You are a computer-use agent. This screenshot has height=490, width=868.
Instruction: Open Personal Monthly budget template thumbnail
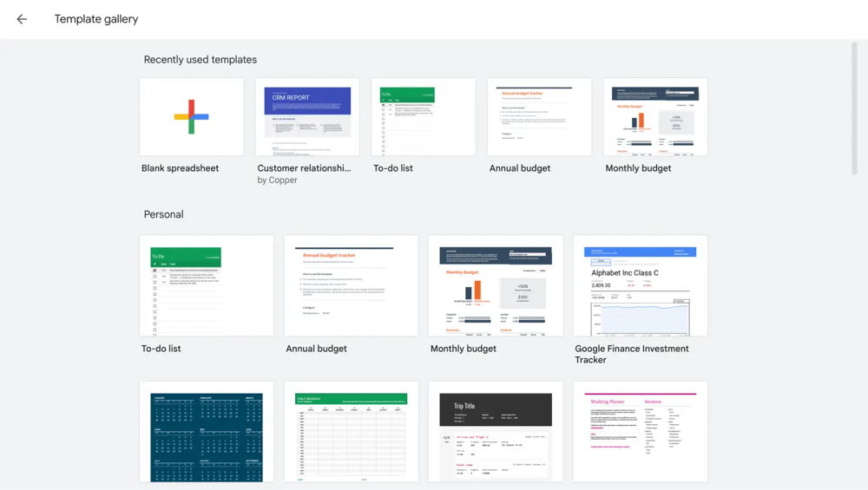click(496, 285)
